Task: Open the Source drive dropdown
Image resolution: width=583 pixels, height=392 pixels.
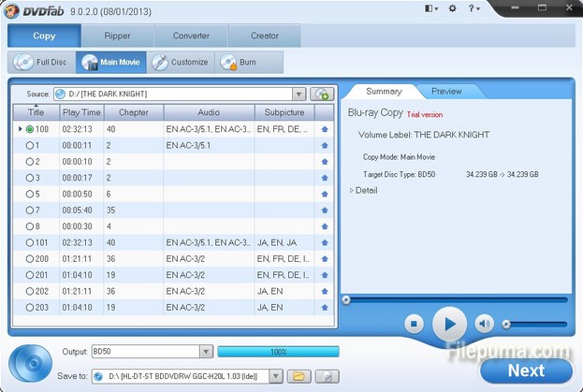Action: [299, 94]
